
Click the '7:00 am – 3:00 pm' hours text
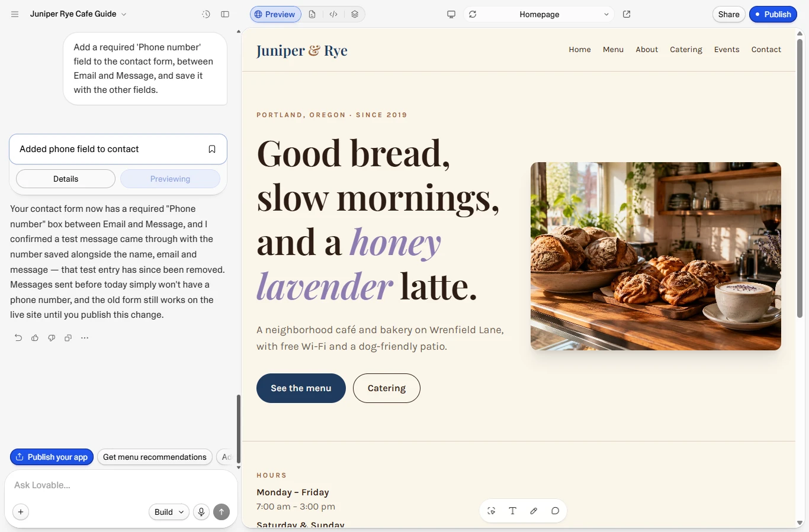296,507
